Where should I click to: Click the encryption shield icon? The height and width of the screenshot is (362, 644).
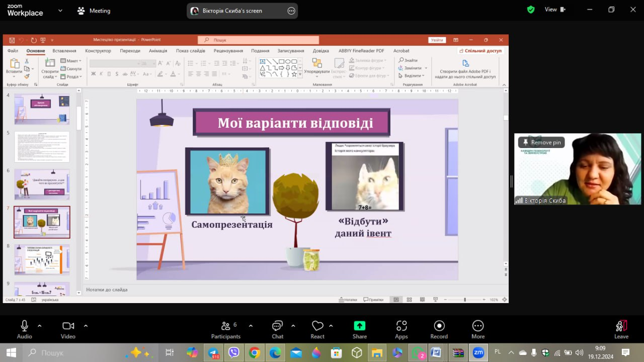(x=531, y=10)
